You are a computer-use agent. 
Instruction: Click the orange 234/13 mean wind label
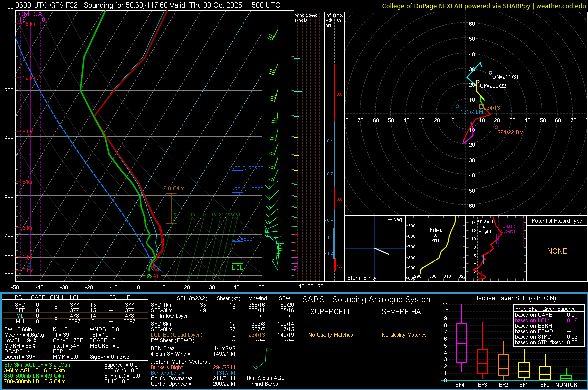[x=492, y=108]
